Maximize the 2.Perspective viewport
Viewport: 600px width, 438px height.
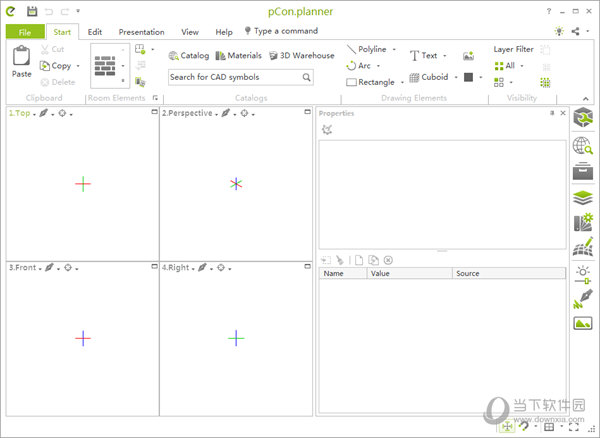tap(307, 112)
